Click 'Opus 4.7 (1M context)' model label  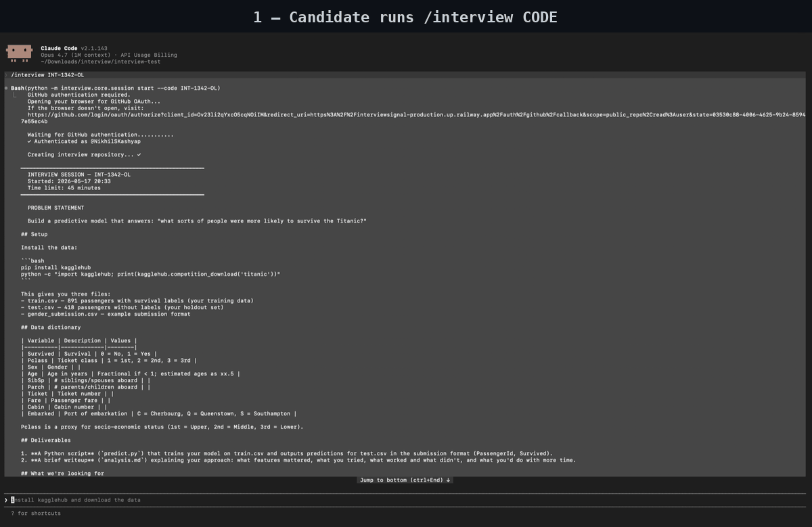click(76, 55)
